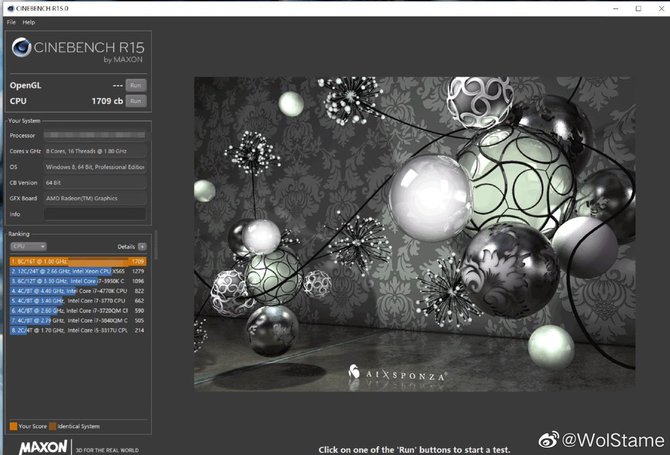Expand ranking Details with plus button
Screen dimensions: 670x455
click(x=142, y=247)
